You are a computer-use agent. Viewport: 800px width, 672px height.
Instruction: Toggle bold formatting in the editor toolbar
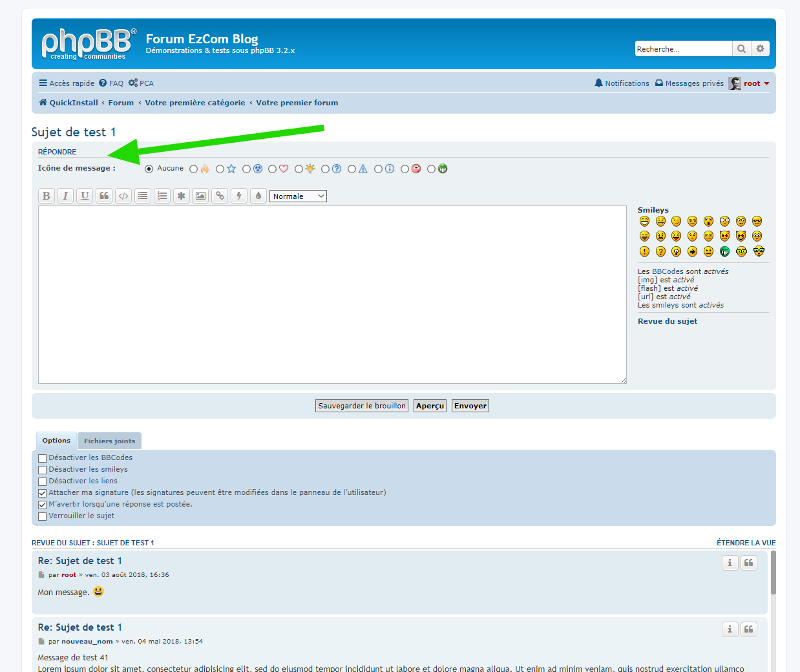(x=46, y=196)
